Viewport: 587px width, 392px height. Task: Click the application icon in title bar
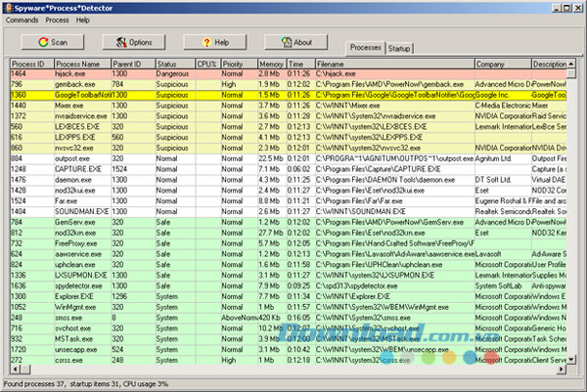pyautogui.click(x=10, y=8)
